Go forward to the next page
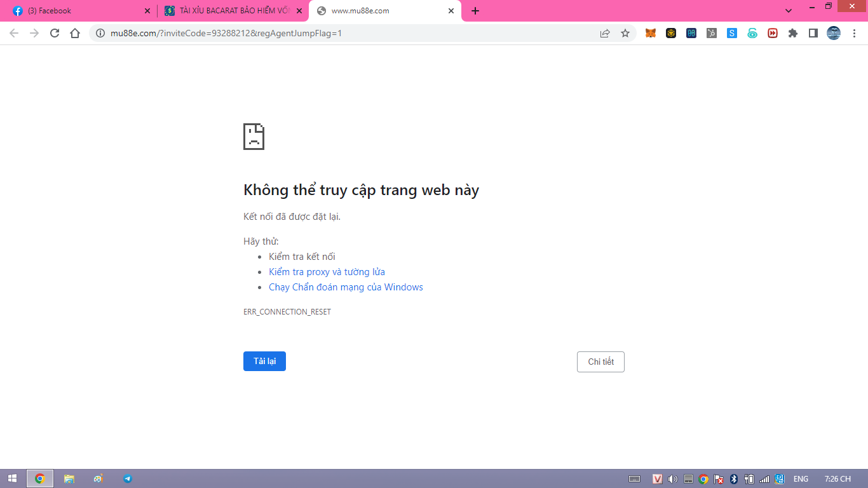The width and height of the screenshot is (868, 488). coord(34,33)
